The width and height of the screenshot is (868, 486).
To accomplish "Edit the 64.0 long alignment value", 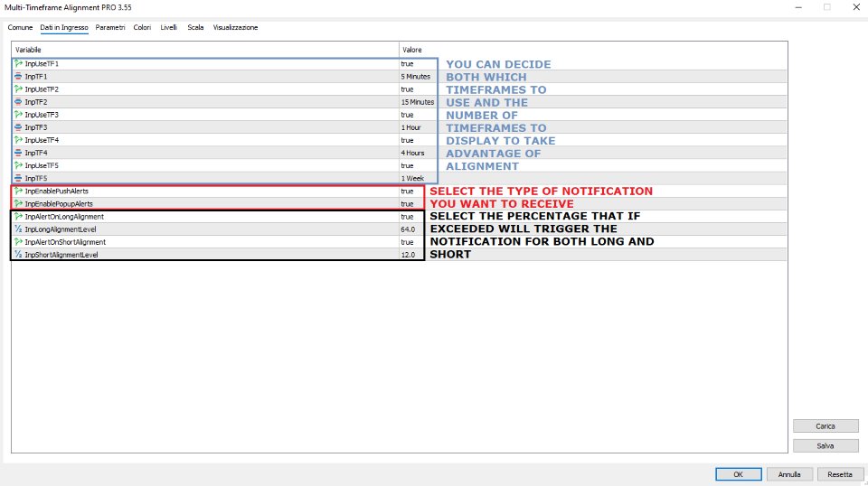I will coord(409,229).
